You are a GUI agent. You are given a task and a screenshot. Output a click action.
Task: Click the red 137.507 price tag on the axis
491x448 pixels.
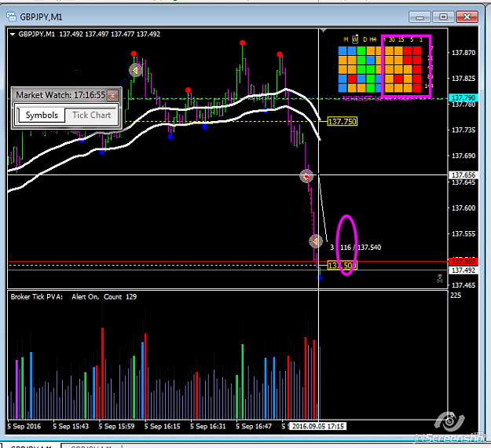[464, 261]
